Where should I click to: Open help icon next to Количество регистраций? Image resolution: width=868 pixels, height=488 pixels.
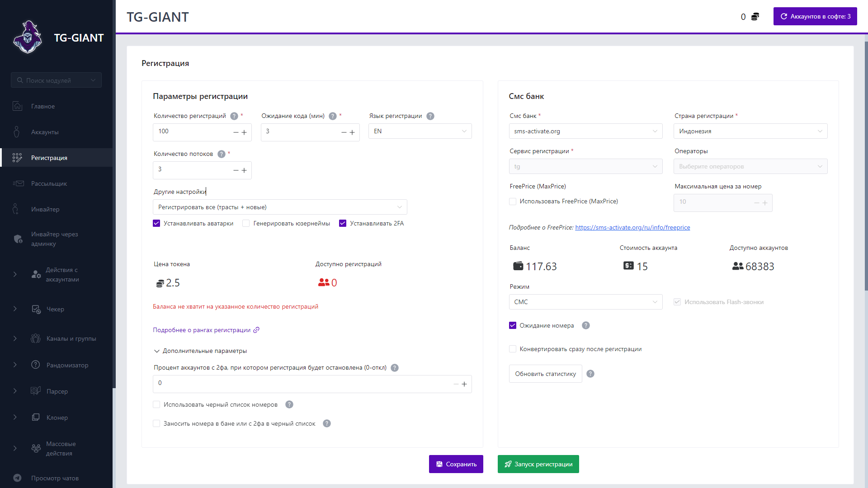tap(234, 116)
